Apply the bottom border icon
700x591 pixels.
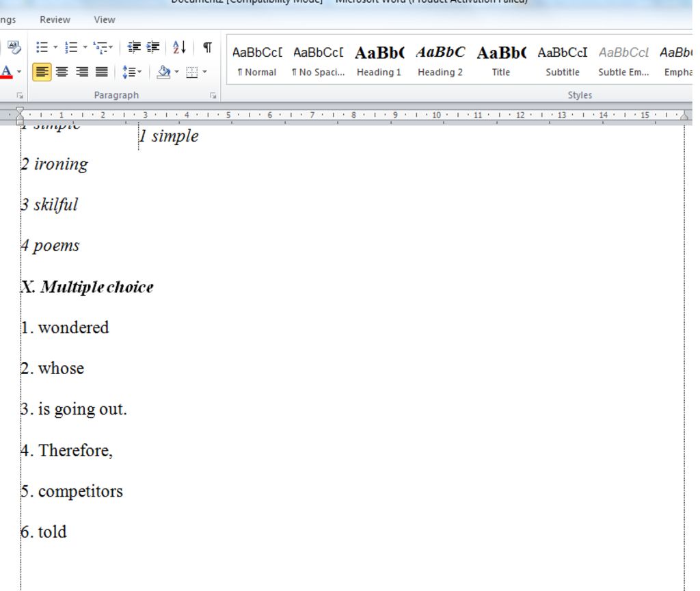(x=192, y=72)
